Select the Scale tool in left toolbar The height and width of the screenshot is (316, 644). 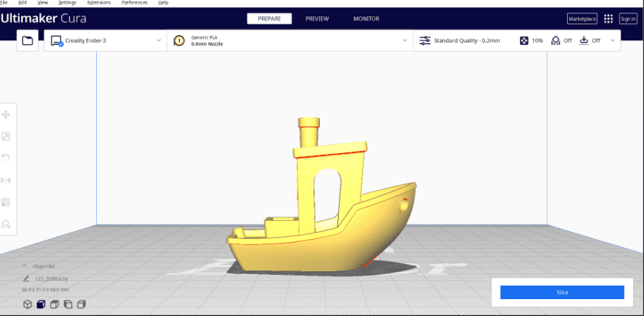point(6,136)
